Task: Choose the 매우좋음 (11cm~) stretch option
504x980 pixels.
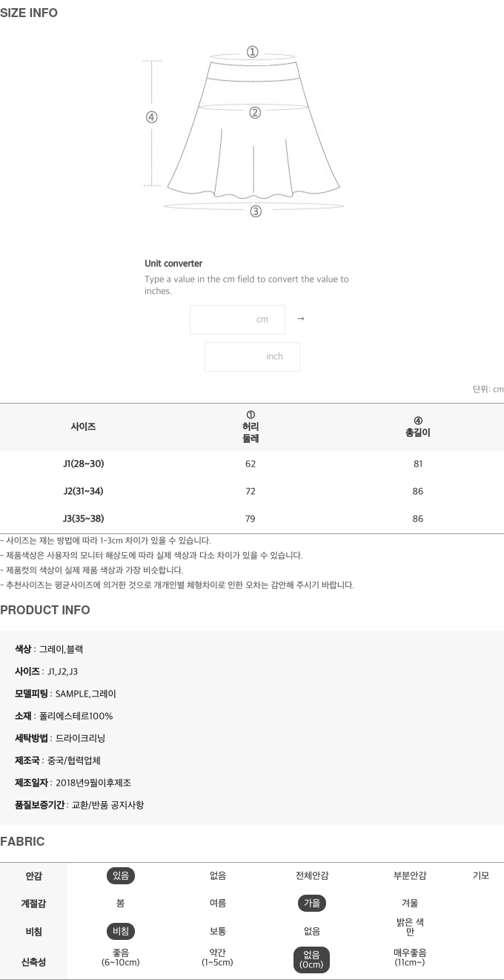Action: point(410,958)
